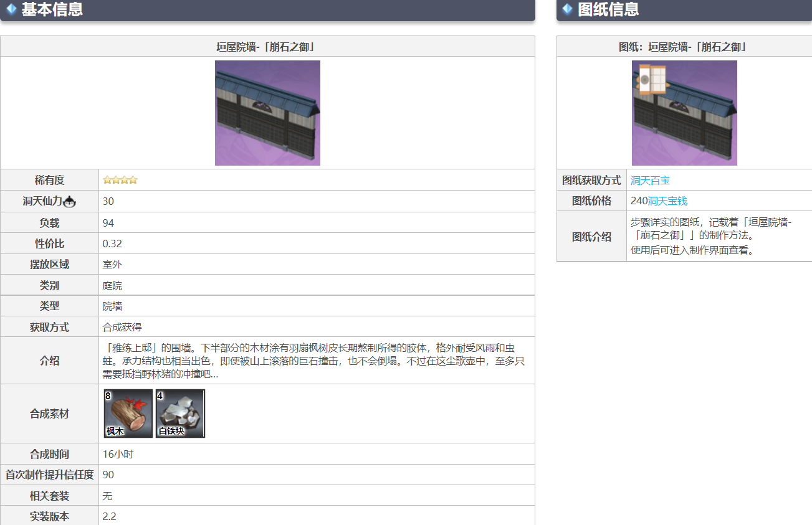Click the four-star rarity icons
The height and width of the screenshot is (525, 812).
120,180
